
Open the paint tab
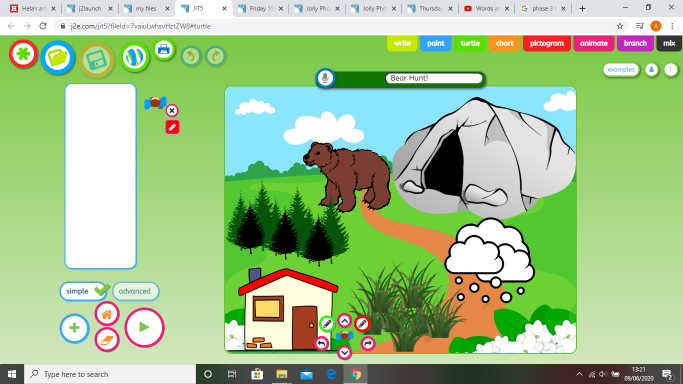[x=435, y=44]
